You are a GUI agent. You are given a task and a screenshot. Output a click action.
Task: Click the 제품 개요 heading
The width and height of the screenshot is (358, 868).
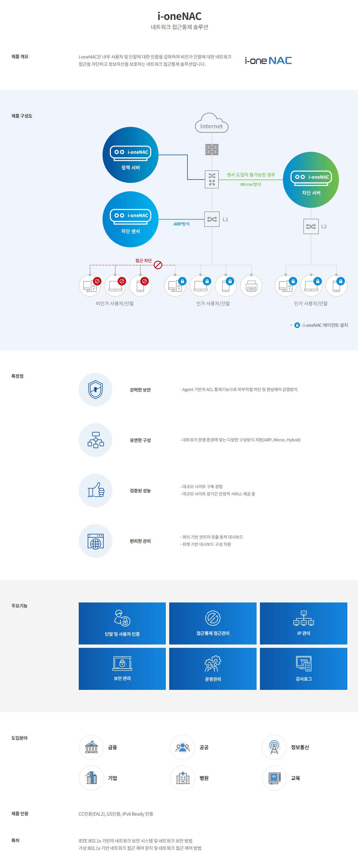tap(20, 57)
